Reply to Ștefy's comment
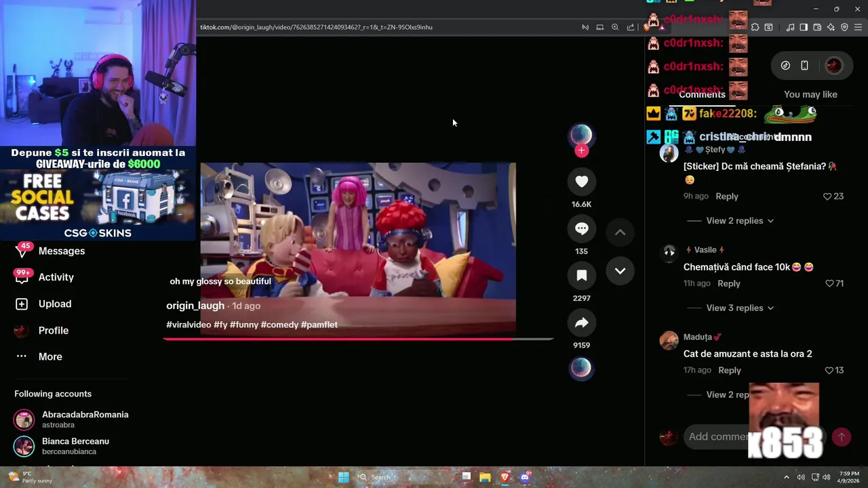This screenshot has width=868, height=488. click(x=727, y=197)
